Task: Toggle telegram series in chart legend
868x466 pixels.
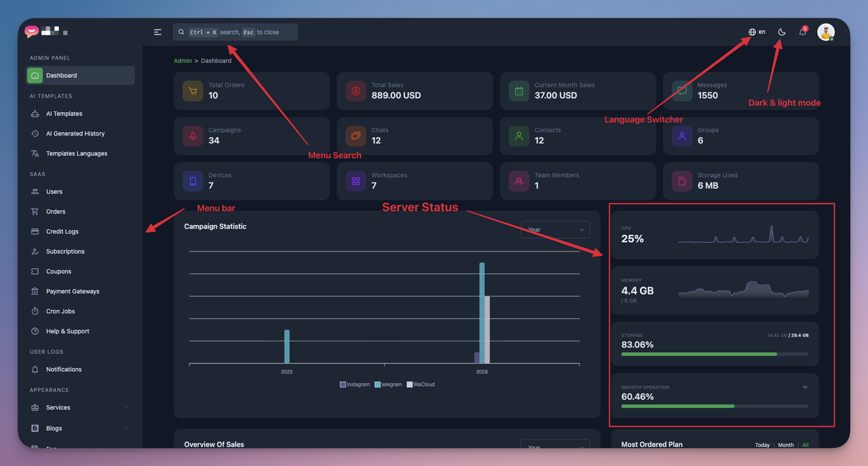Action: [x=388, y=385]
